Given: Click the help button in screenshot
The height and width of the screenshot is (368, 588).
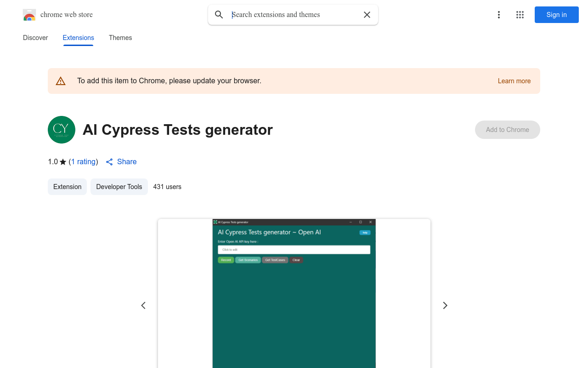Looking at the screenshot, I should point(365,233).
